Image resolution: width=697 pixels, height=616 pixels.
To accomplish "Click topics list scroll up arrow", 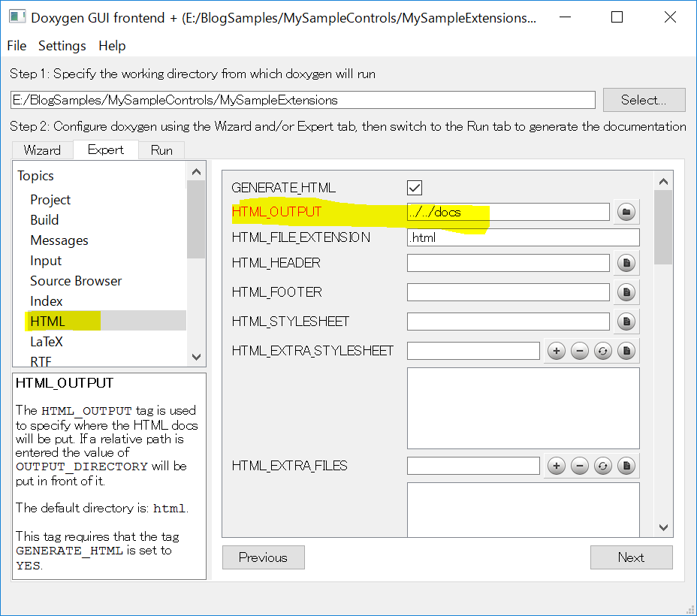I will click(196, 171).
